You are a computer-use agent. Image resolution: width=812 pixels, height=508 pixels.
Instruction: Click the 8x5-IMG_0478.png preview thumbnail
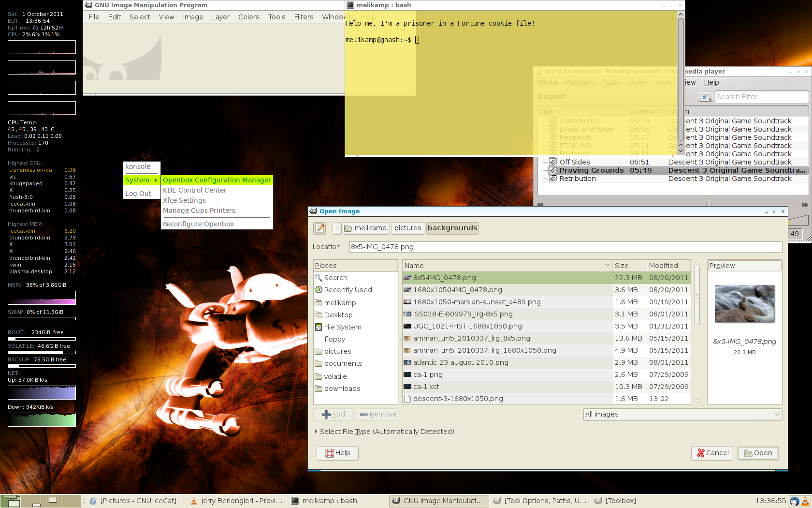pos(744,303)
